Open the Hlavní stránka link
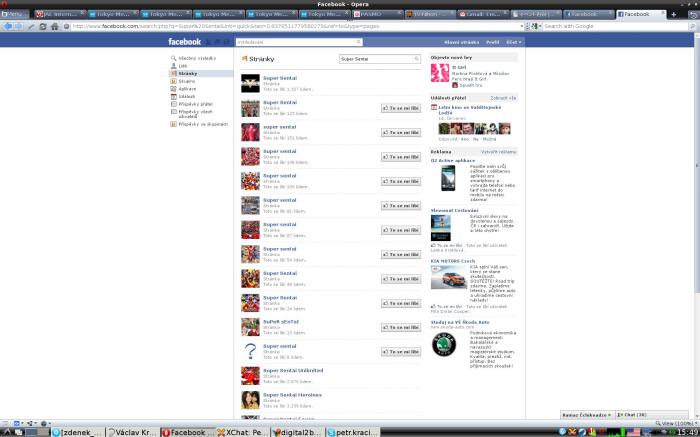 (461, 42)
